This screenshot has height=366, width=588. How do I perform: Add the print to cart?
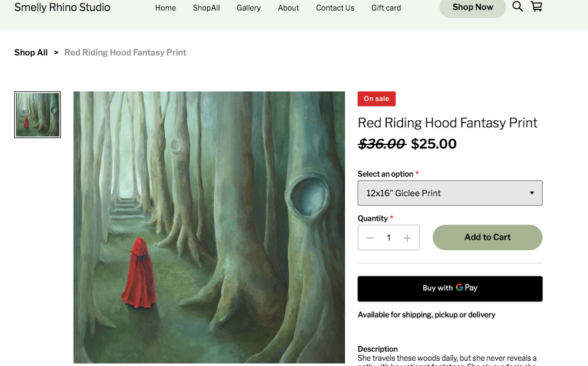487,238
